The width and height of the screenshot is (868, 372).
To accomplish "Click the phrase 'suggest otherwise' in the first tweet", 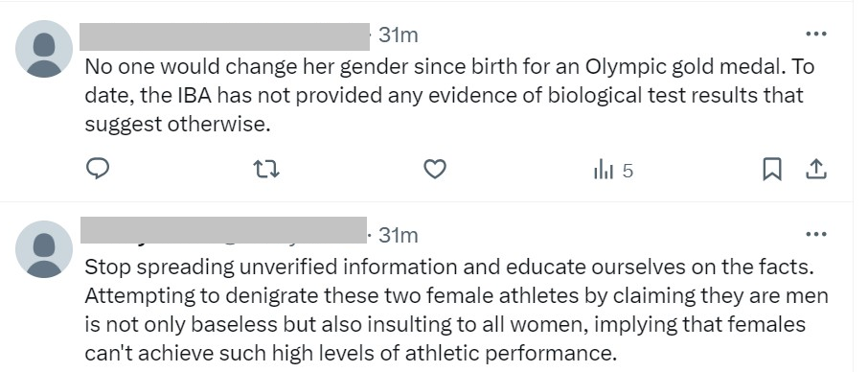I will tap(177, 124).
